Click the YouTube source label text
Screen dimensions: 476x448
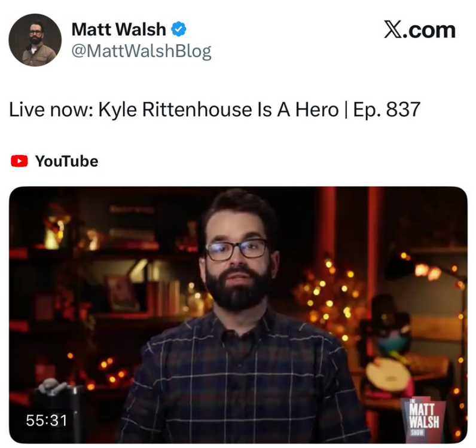tap(67, 161)
